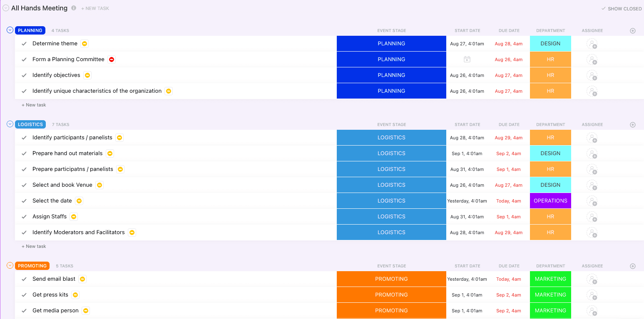This screenshot has height=319, width=644.
Task: Click + New Task next to list title
Action: (95, 8)
